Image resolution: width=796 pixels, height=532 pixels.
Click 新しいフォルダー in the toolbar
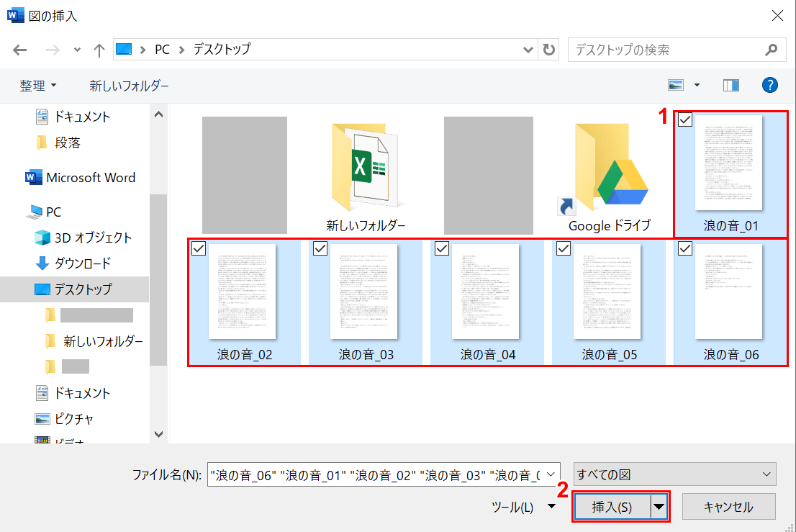(x=129, y=86)
